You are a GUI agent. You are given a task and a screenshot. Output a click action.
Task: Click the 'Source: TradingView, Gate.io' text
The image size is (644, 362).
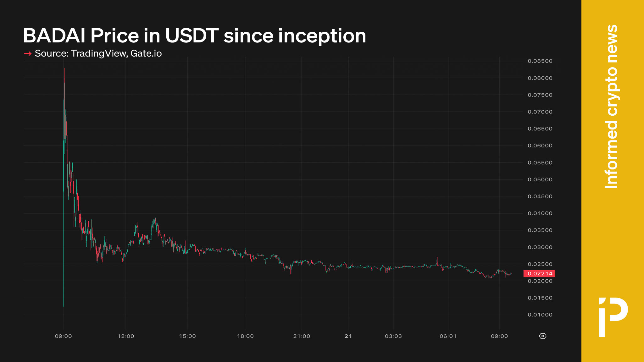pos(98,53)
